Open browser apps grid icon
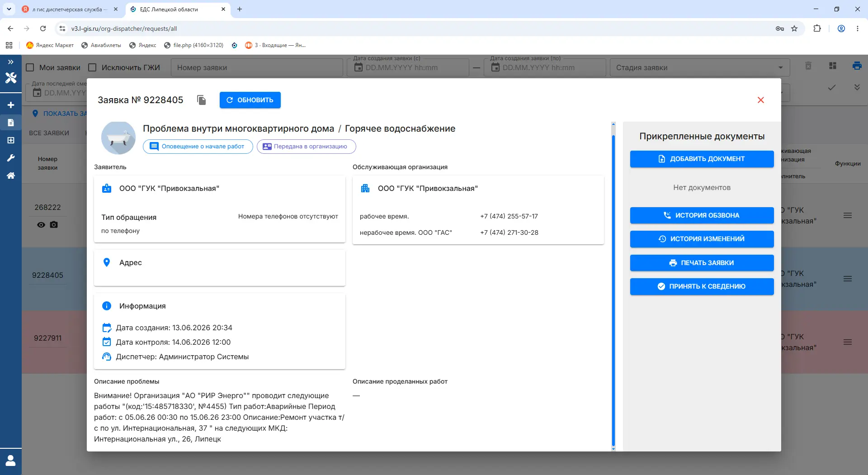 [x=9, y=45]
